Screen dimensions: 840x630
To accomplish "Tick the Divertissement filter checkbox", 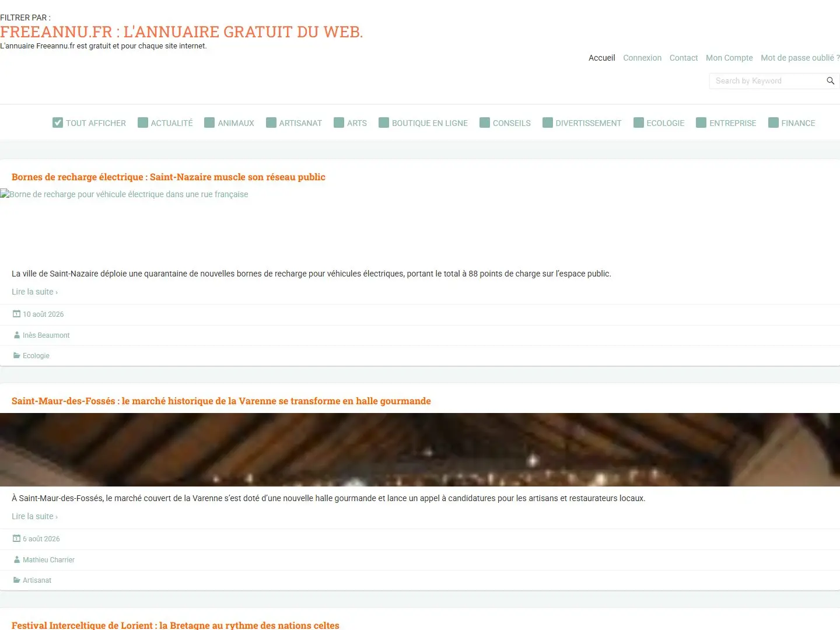I will click(548, 123).
